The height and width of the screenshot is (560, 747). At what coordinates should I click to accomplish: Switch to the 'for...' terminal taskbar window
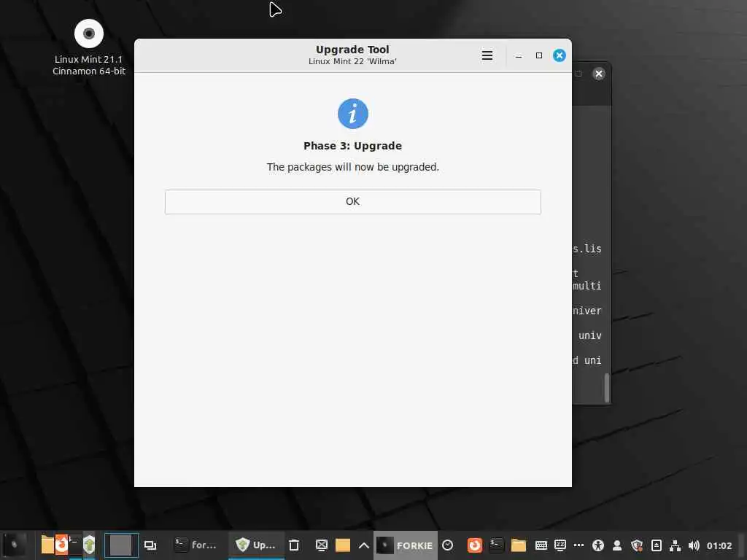point(196,545)
